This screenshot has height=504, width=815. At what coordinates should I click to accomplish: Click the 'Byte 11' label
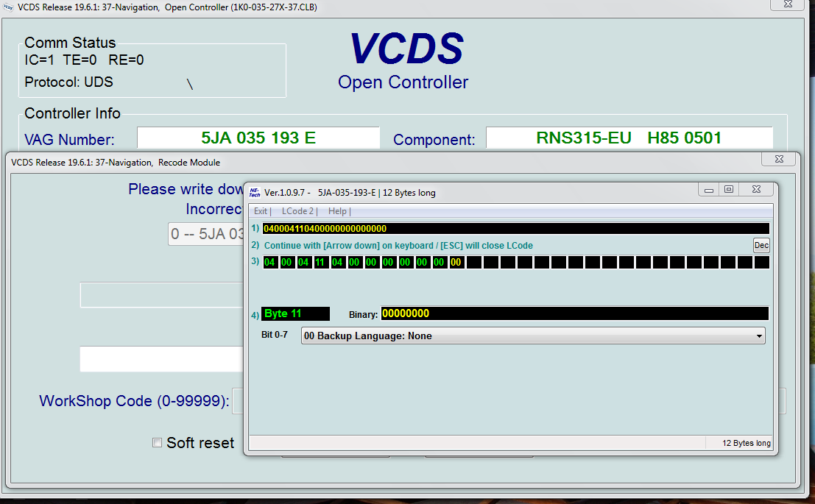(295, 313)
